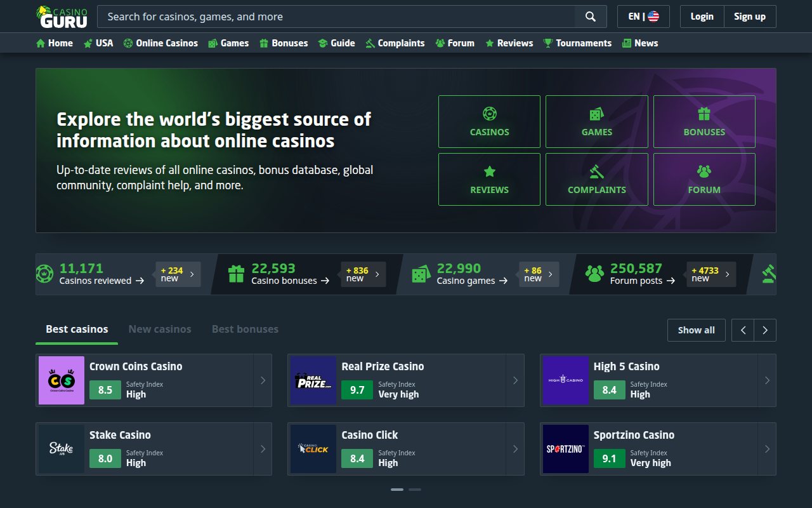Click the poker chip icon beside casinos reviewed
812x508 pixels.
(44, 274)
